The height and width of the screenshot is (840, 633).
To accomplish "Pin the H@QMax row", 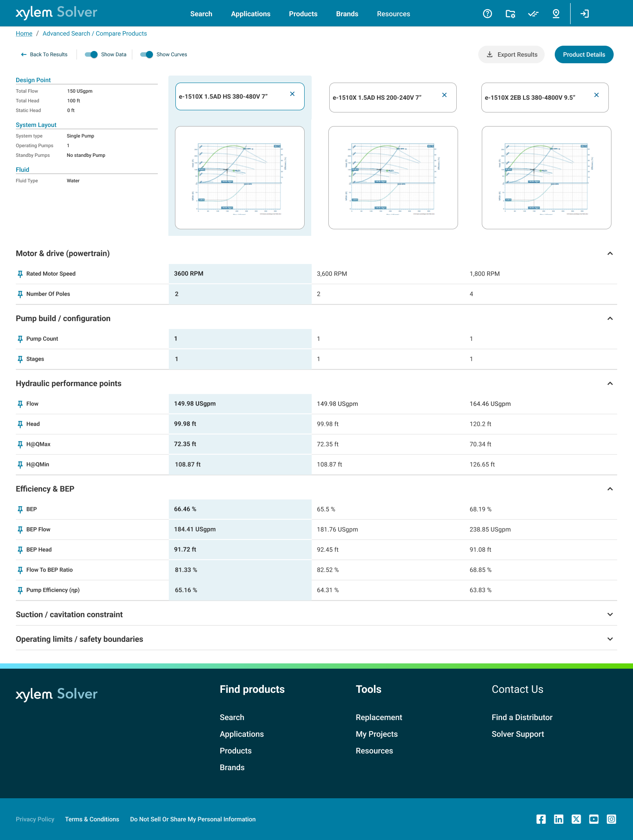I will 20,445.
